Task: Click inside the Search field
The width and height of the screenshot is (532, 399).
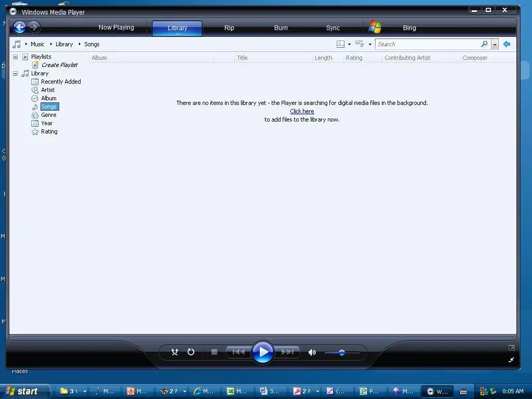Action: click(428, 44)
